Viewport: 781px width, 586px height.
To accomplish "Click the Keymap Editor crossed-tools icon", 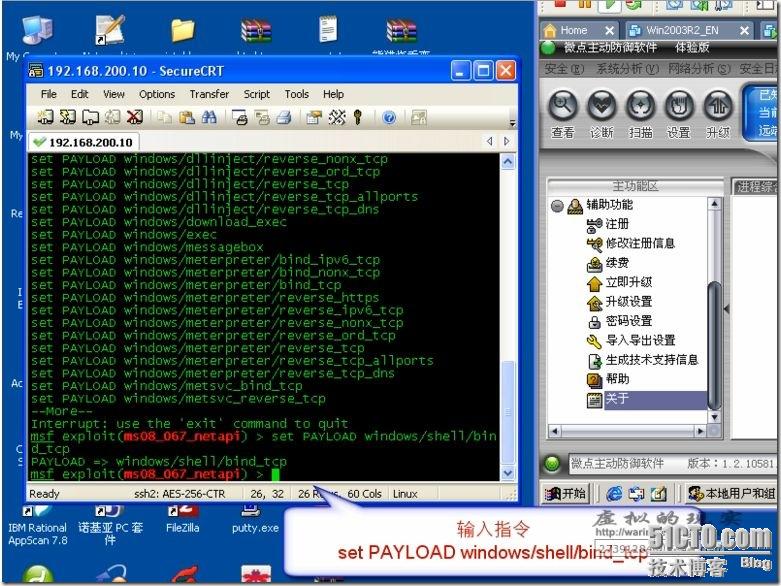I will click(337, 117).
